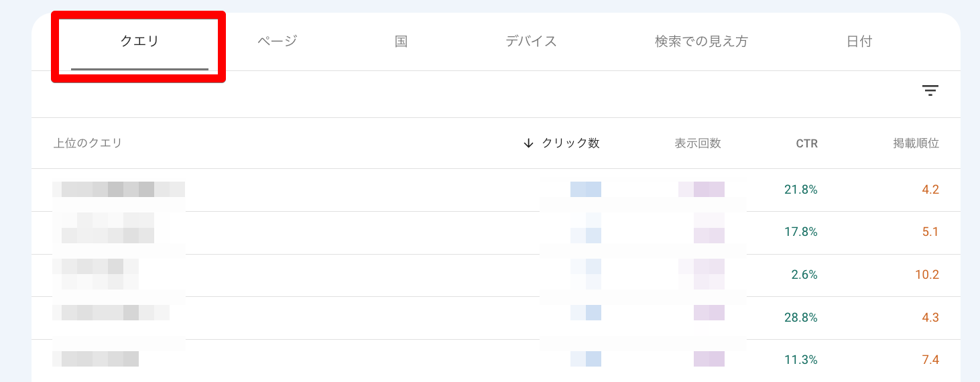
Task: Sort by 掲載順位 column header
Action: (916, 143)
